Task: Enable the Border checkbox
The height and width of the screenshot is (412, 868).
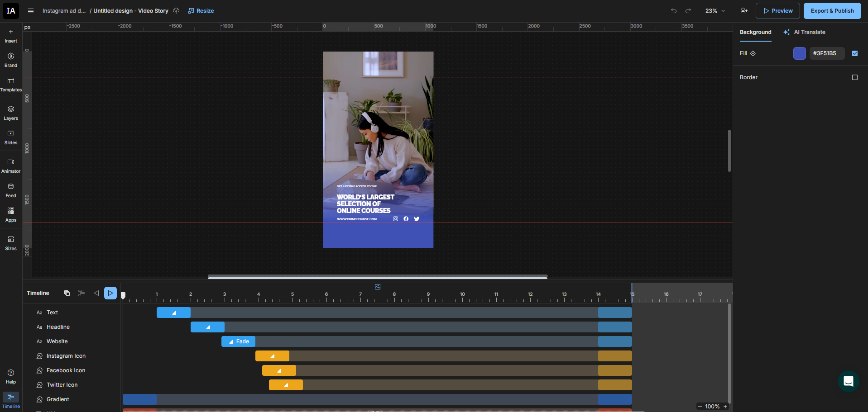Action: 855,77
